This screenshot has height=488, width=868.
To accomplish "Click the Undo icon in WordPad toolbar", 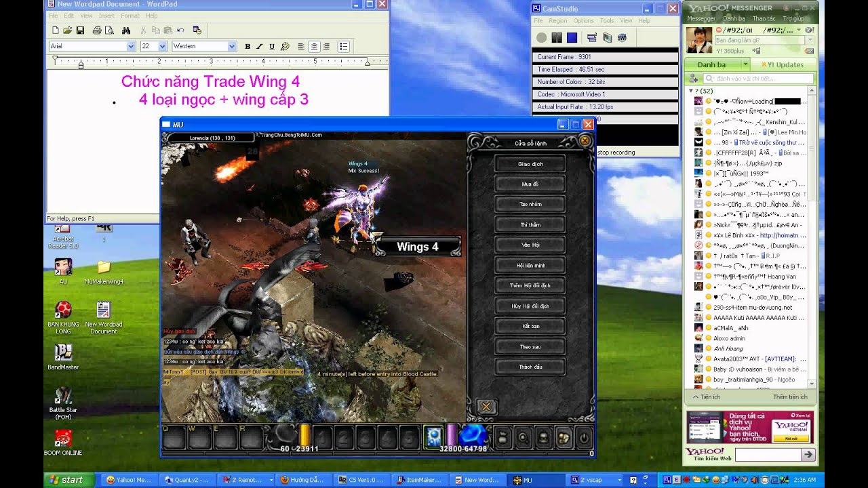I will tap(180, 30).
